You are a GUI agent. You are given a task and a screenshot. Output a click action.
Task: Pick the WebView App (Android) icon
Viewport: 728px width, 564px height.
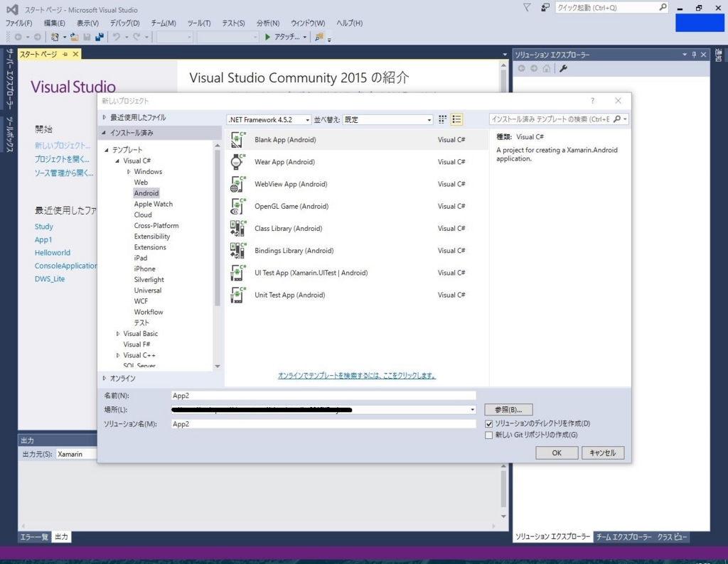[238, 184]
